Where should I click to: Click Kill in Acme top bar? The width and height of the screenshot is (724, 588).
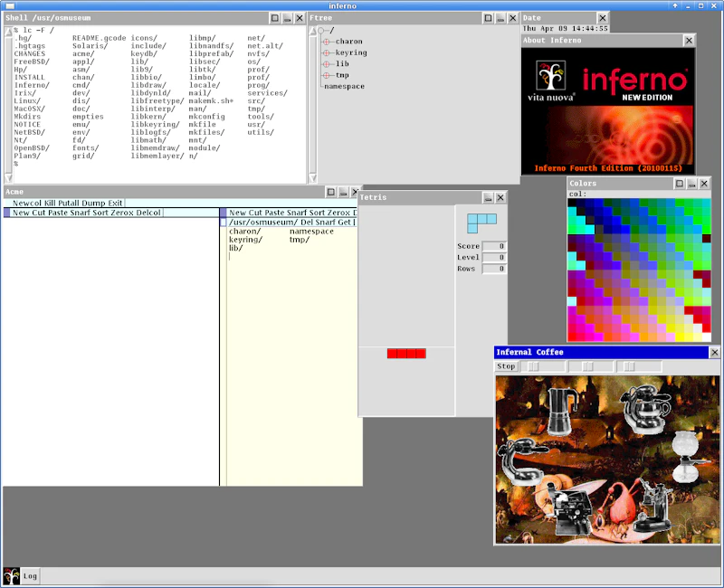[49, 203]
